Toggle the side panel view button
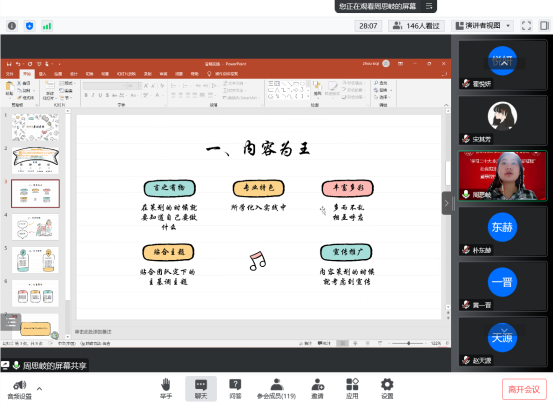Screen dimensions: 554x403 (x=544, y=25)
